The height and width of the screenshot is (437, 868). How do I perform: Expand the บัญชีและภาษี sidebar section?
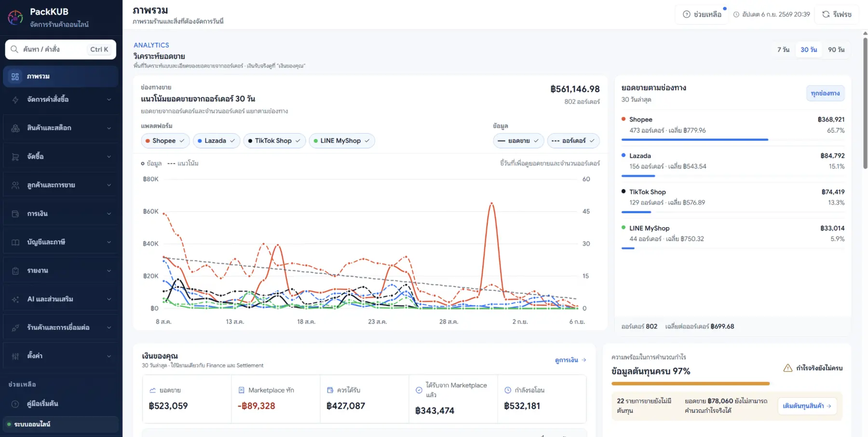pyautogui.click(x=61, y=242)
